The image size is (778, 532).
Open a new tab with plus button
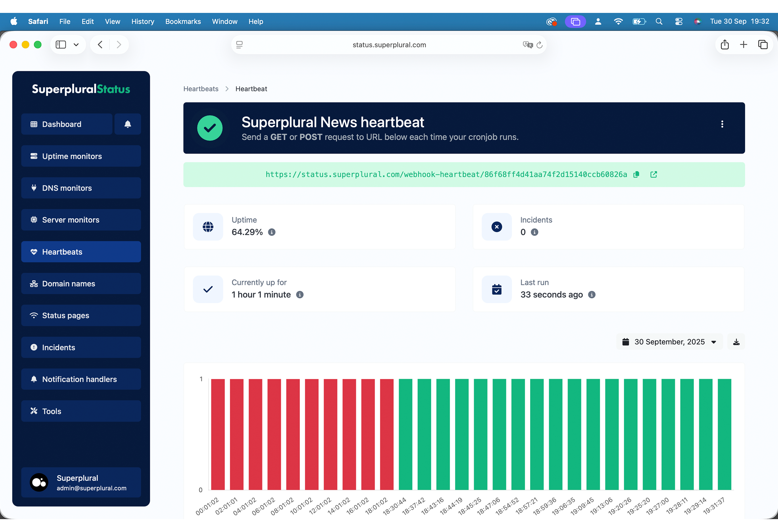point(744,45)
